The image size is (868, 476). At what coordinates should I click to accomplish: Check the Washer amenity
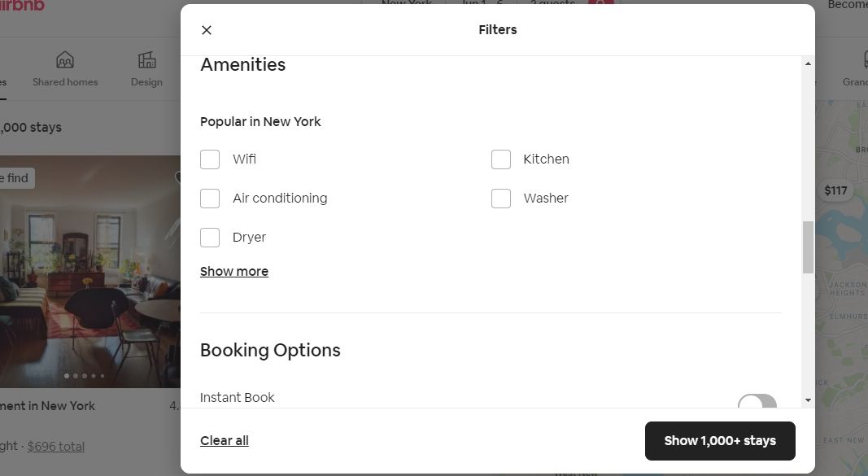501,198
